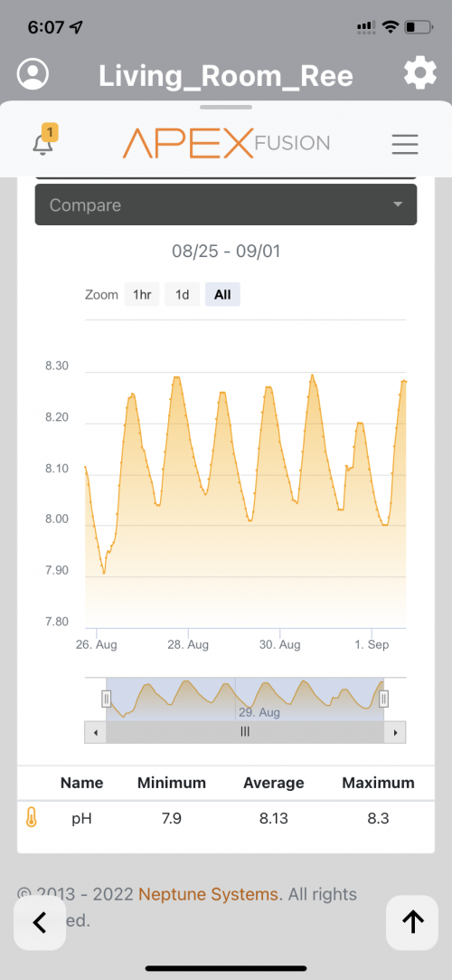
Task: Select the All zoom option
Action: (223, 294)
